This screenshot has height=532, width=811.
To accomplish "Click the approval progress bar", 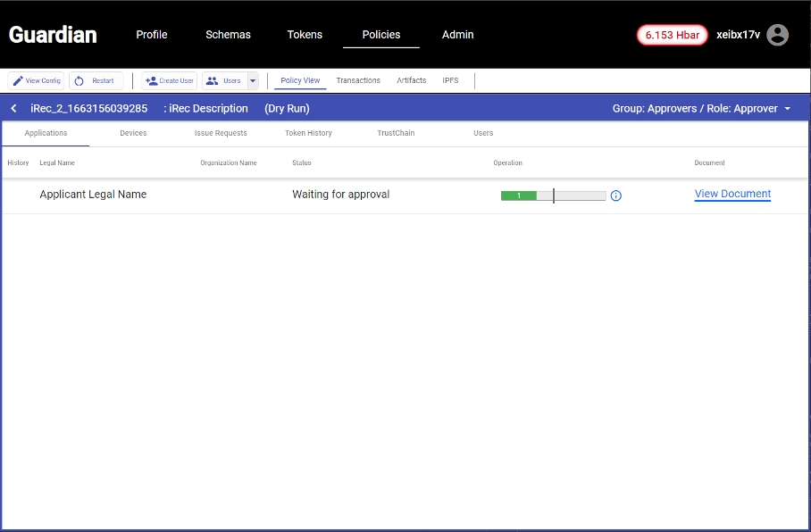I will [x=553, y=195].
